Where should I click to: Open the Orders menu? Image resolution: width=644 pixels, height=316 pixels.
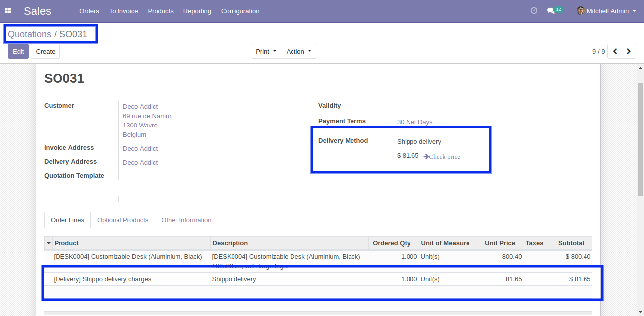pyautogui.click(x=89, y=11)
